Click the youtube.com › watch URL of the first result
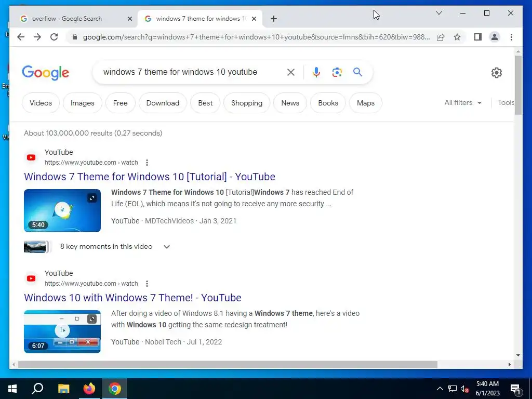 [x=91, y=163]
